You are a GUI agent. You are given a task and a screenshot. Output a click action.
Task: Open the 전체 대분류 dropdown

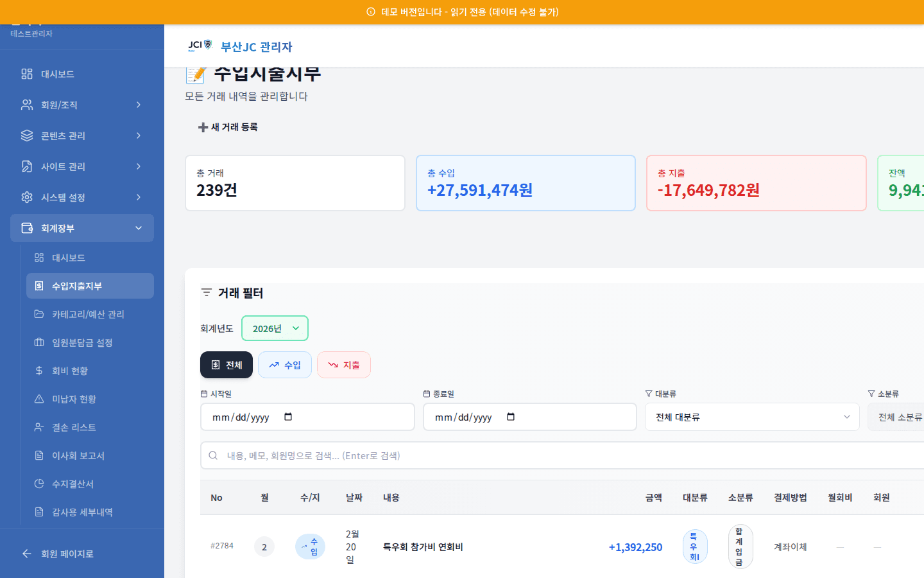pos(752,417)
